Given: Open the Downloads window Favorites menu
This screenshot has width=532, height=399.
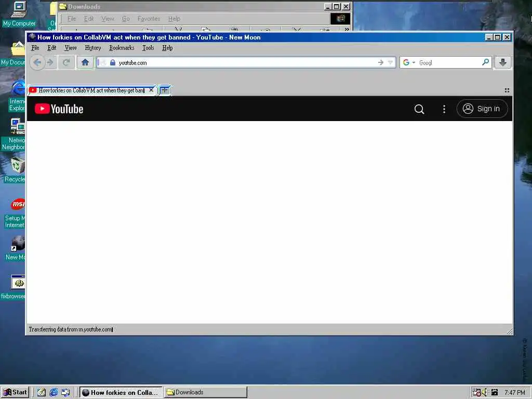Looking at the screenshot, I should 149,19.
